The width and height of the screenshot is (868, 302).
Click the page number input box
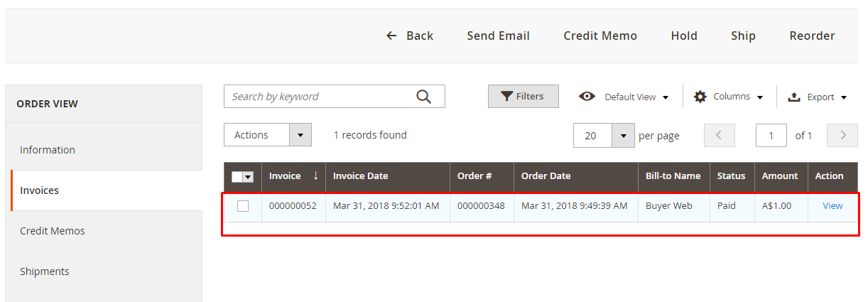[771, 135]
